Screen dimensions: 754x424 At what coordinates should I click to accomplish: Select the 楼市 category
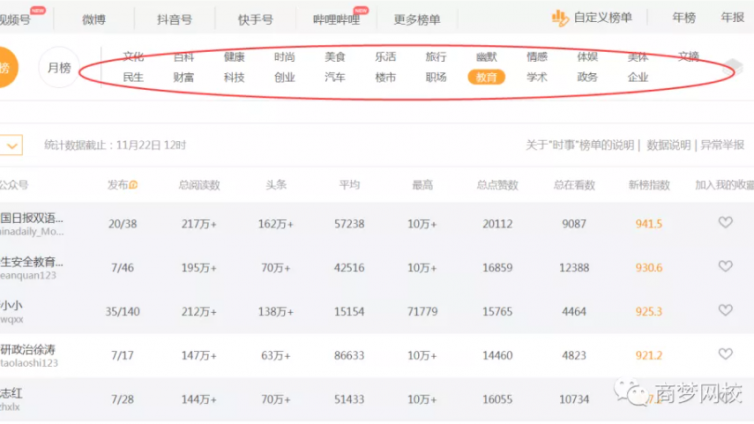click(x=386, y=77)
